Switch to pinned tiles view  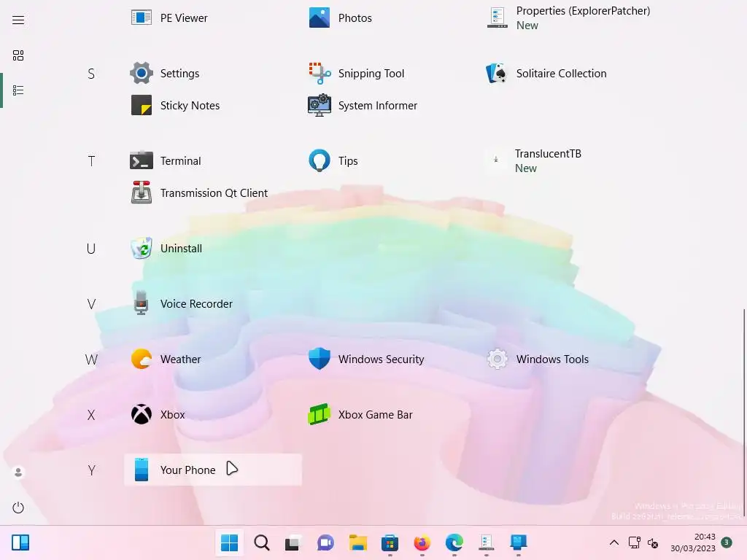18,55
